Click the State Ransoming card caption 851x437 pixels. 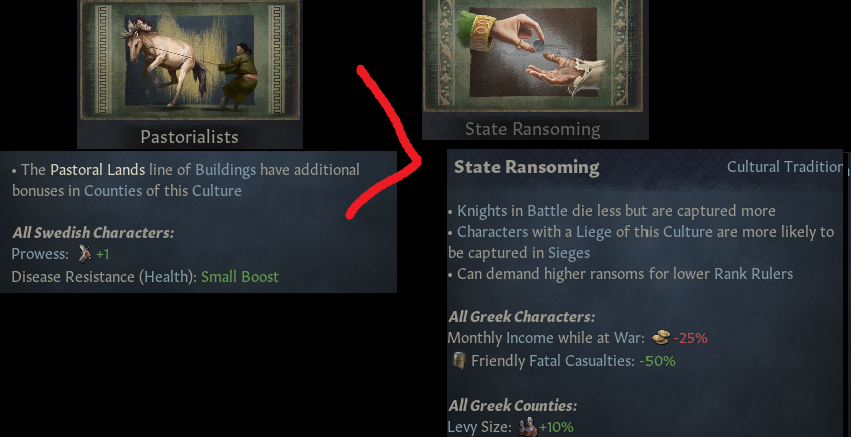point(532,129)
